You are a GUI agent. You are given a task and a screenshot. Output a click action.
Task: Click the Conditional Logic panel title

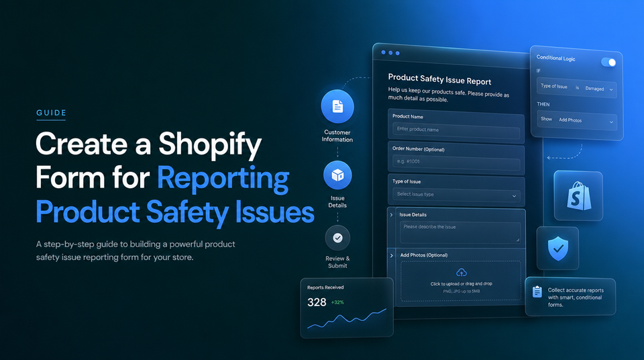point(555,58)
